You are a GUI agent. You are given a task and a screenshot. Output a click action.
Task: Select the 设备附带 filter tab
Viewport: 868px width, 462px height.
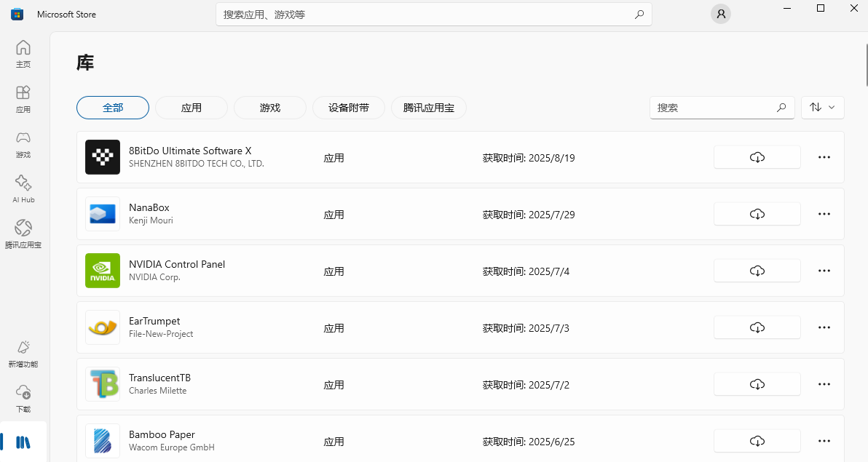[x=349, y=108]
